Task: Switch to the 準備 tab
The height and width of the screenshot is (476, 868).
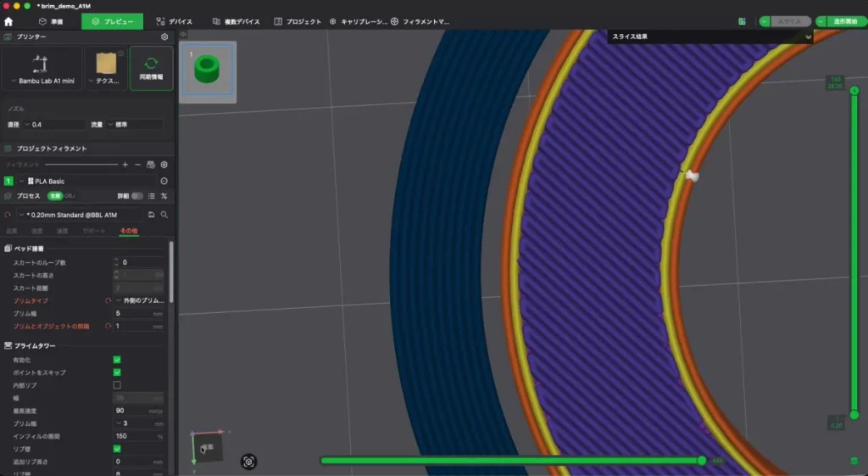Action: pyautogui.click(x=51, y=21)
